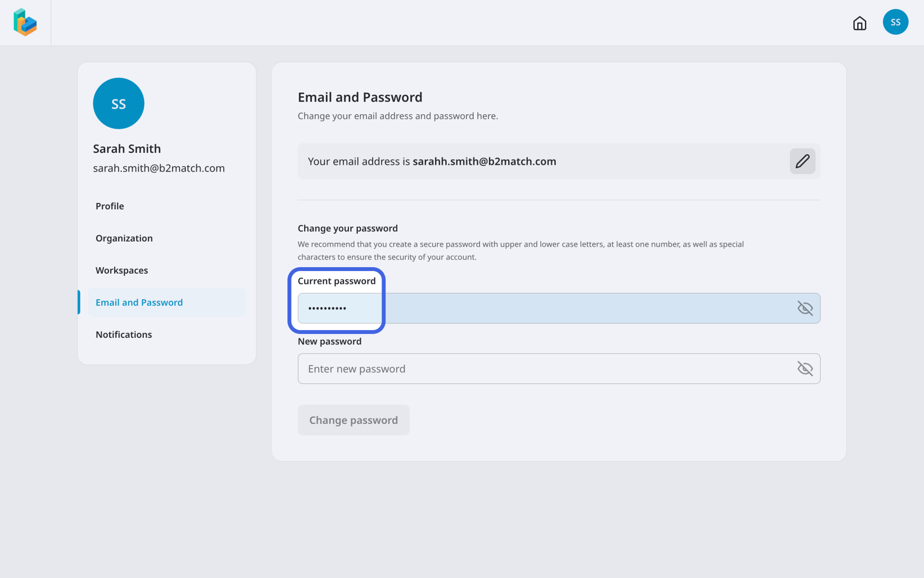Click the teal SS initials badge in the sidebar
Viewport: 924px width, 578px height.
118,104
